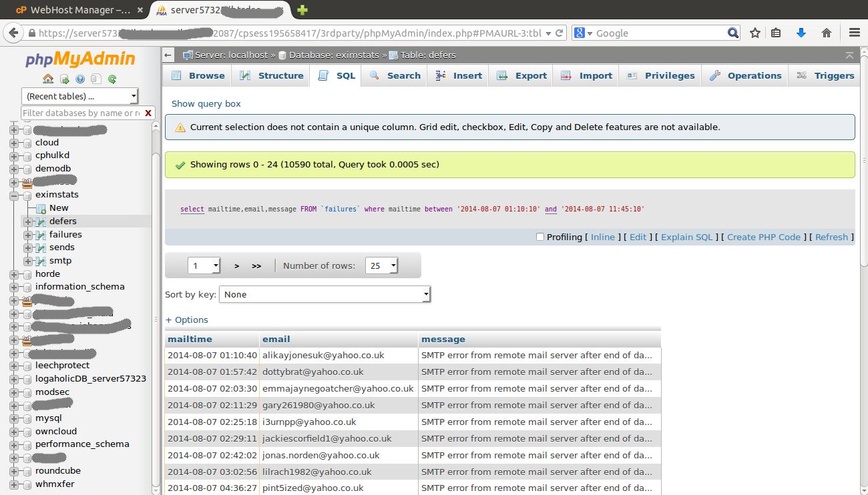Reload the page in the address bar

(x=560, y=33)
